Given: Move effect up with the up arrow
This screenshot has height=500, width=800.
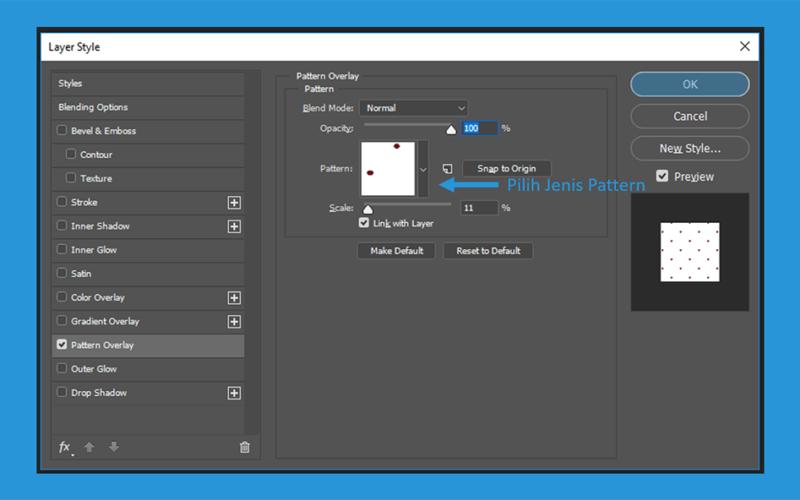Looking at the screenshot, I should [89, 447].
